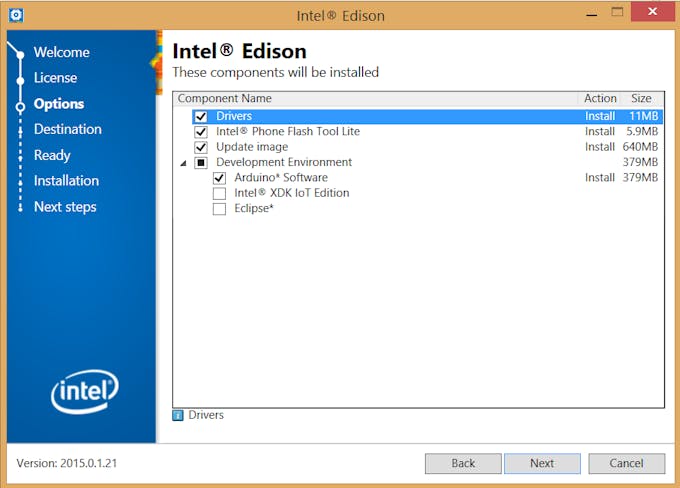Enable the Eclipse component checkbox
Viewport: 680px width, 488px height.
coord(219,209)
